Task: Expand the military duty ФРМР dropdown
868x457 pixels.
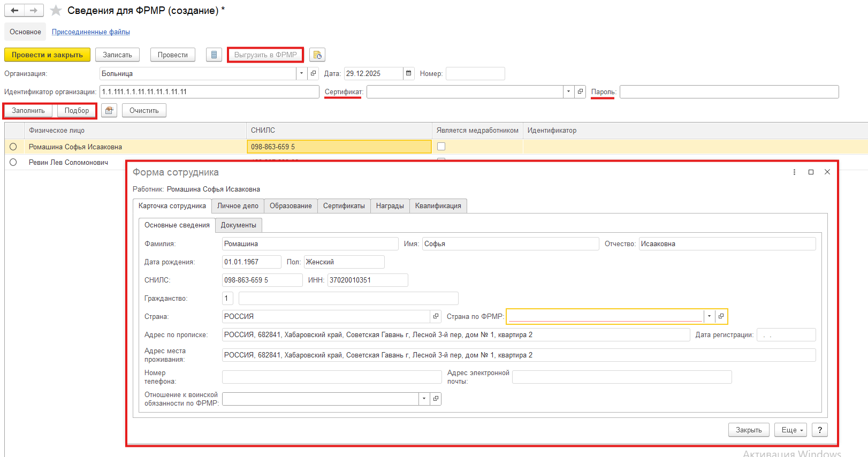Action: tap(424, 399)
